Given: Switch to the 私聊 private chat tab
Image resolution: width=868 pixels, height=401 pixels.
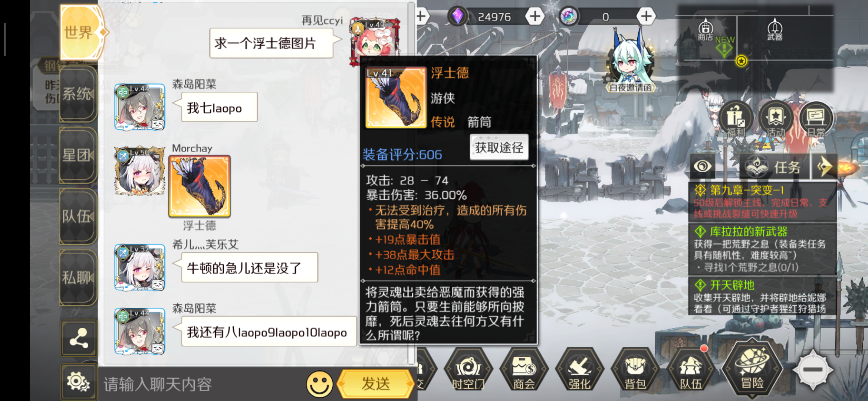Looking at the screenshot, I should click(78, 277).
